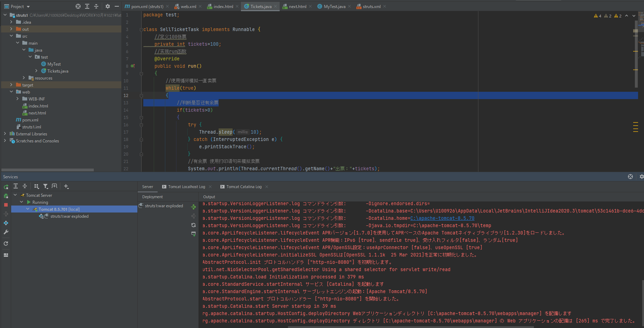
Task: Click the scroll to end icon beside Output
Action: (x=194, y=234)
